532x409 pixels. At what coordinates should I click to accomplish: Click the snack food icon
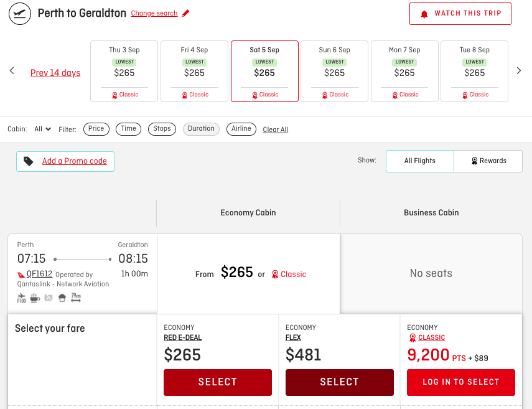(x=62, y=298)
